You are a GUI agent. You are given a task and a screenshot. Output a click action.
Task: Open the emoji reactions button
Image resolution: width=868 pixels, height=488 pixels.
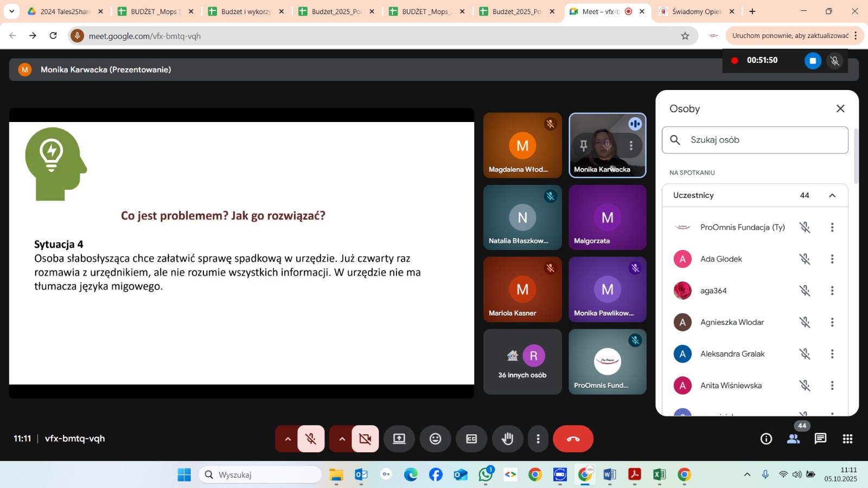click(435, 439)
